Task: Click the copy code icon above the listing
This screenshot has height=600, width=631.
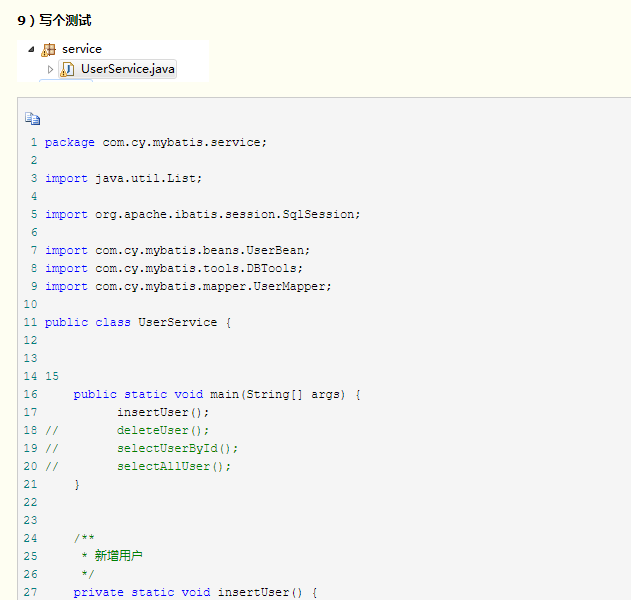Action: coord(32,119)
